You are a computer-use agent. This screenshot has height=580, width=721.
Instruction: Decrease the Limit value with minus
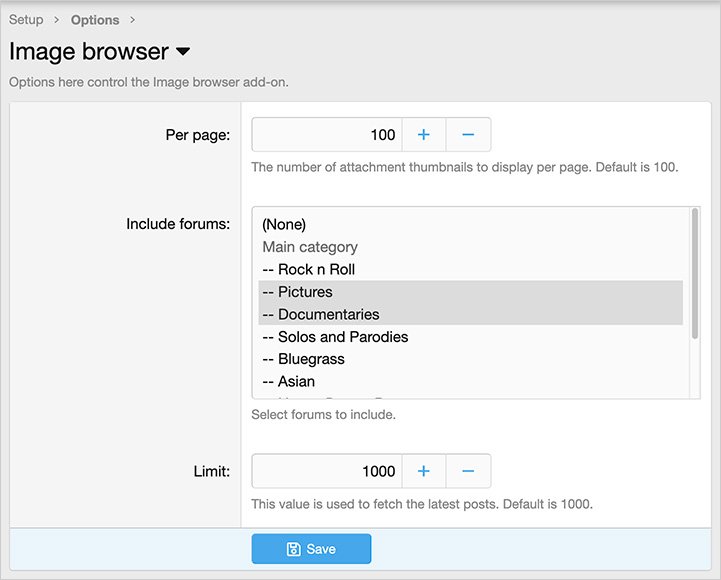pos(468,471)
